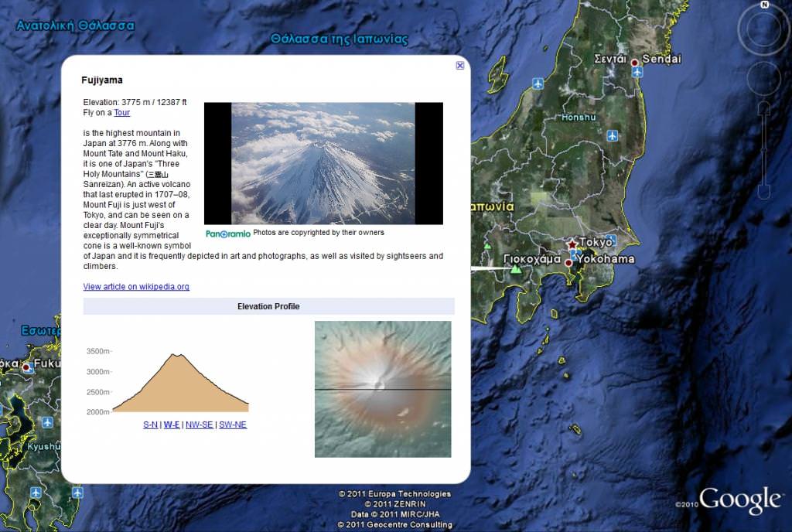Open View article on wikipedia.org link
Screen dimensions: 792x532
pos(136,287)
